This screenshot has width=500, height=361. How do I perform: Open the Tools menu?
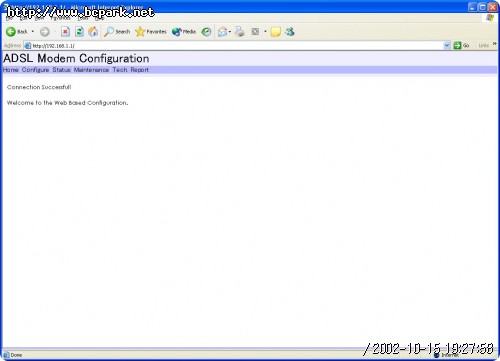[83, 18]
